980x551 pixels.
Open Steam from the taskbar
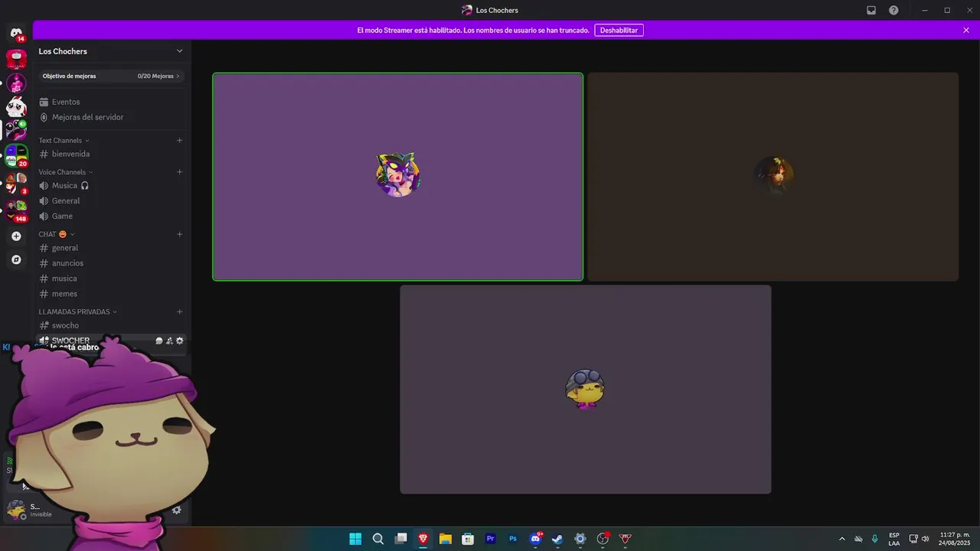pos(557,539)
